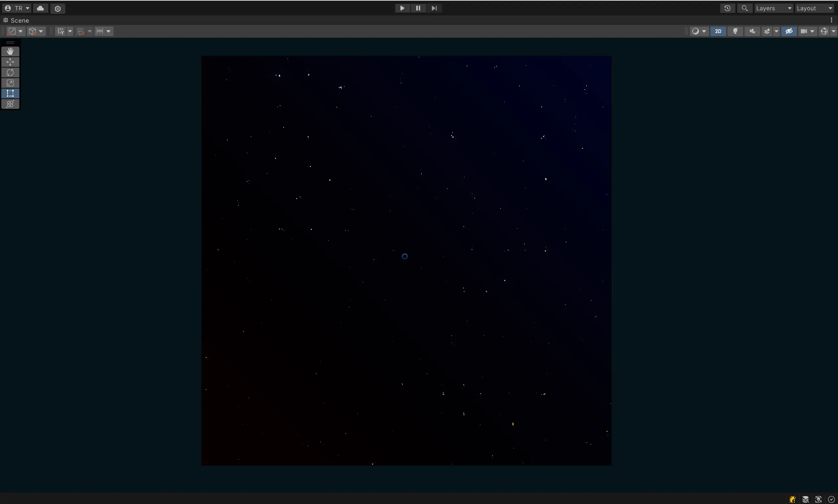Toggle increment snapping ruler icon
838x504 pixels.
pyautogui.click(x=100, y=31)
